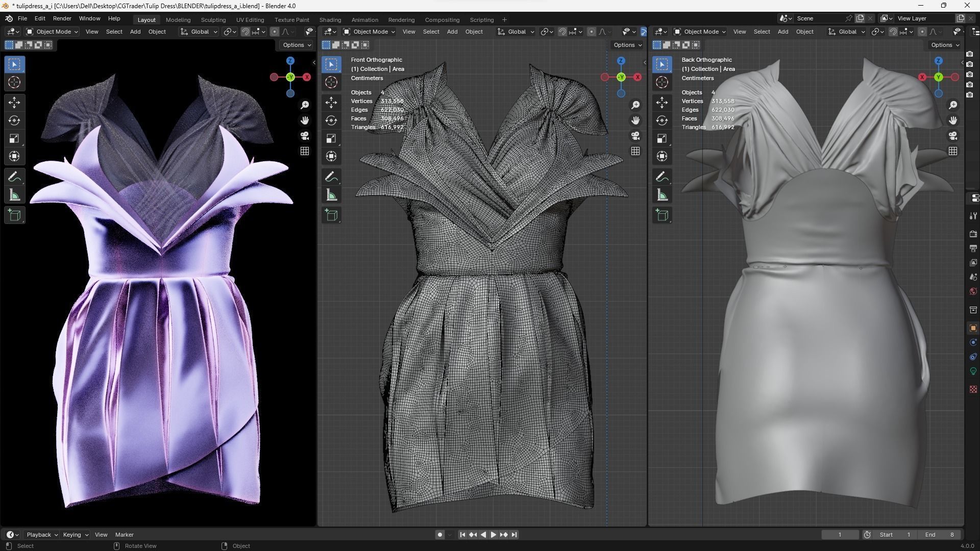Screen dimensions: 980x551
Task: Switch to the Shading workspace tab
Action: coord(330,20)
